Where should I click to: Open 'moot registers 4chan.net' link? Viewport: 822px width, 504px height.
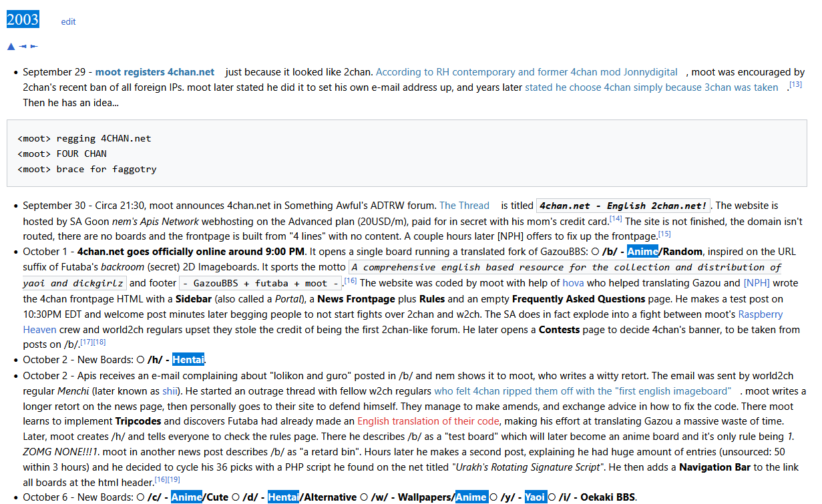tap(155, 72)
